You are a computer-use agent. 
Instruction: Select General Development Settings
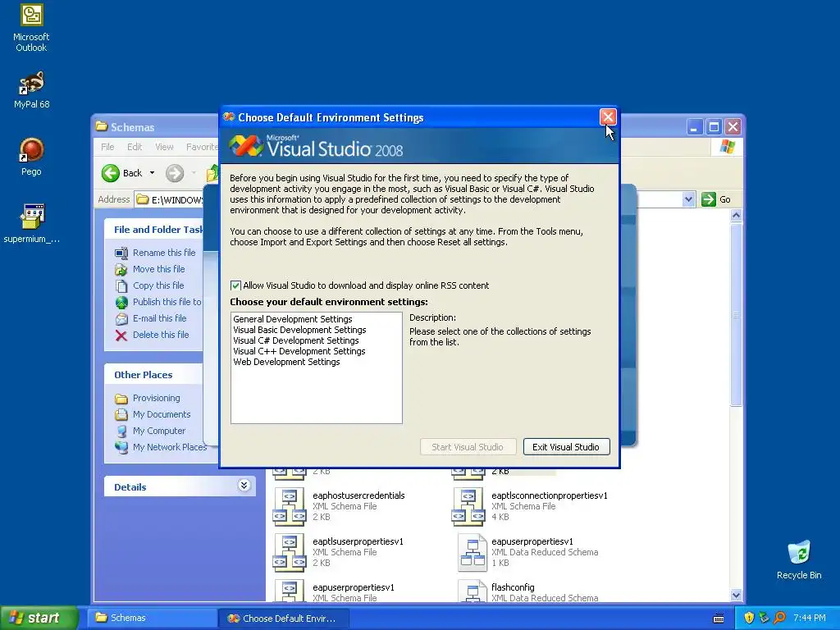(x=293, y=319)
